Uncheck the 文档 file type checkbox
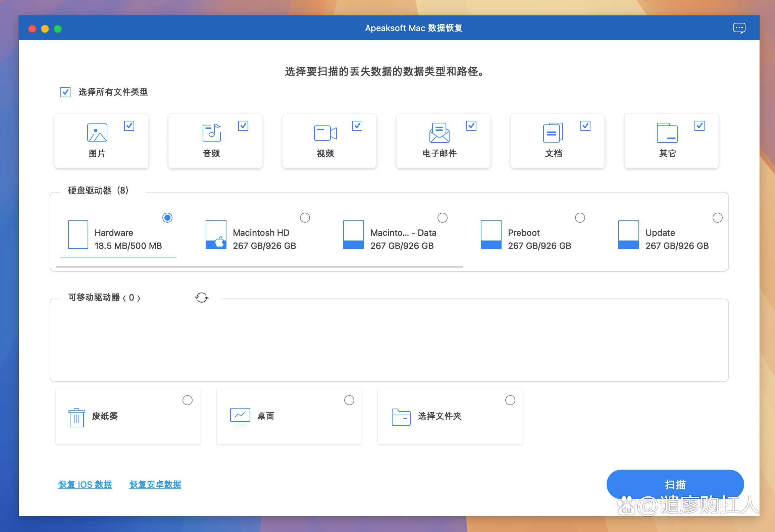Viewport: 775px width, 532px height. click(x=585, y=126)
